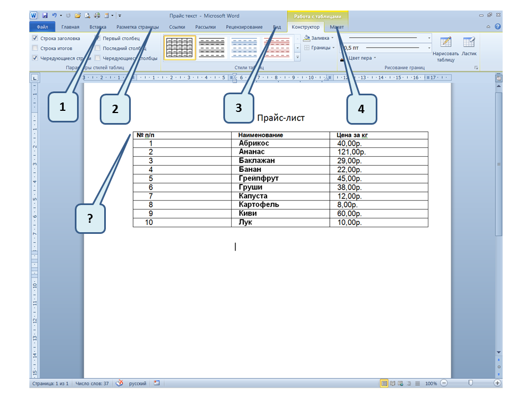Viewport: 532px width, 399px height.
Task: Click the Файл button
Action: (42, 27)
